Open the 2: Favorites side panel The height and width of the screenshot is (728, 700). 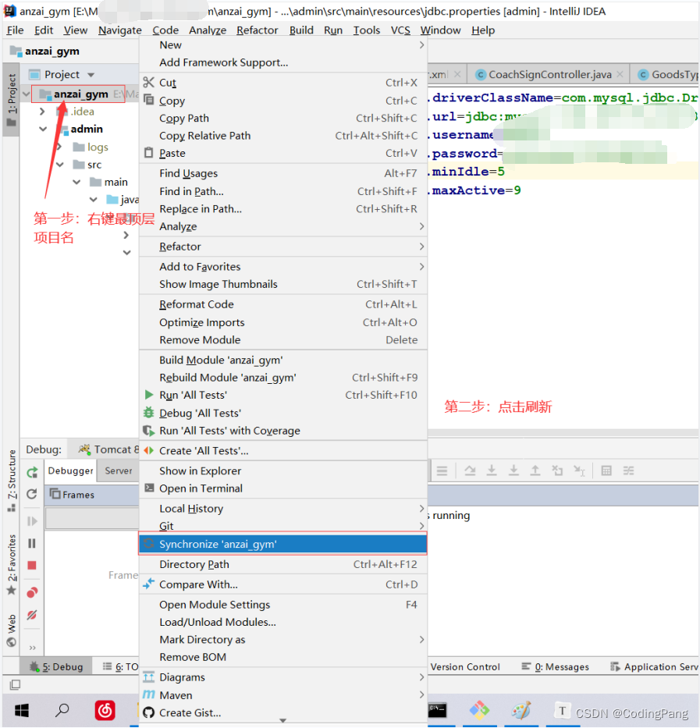tap(11, 565)
